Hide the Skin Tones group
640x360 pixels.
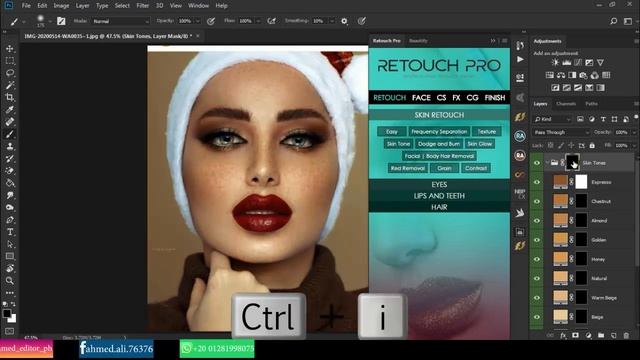pyautogui.click(x=537, y=163)
